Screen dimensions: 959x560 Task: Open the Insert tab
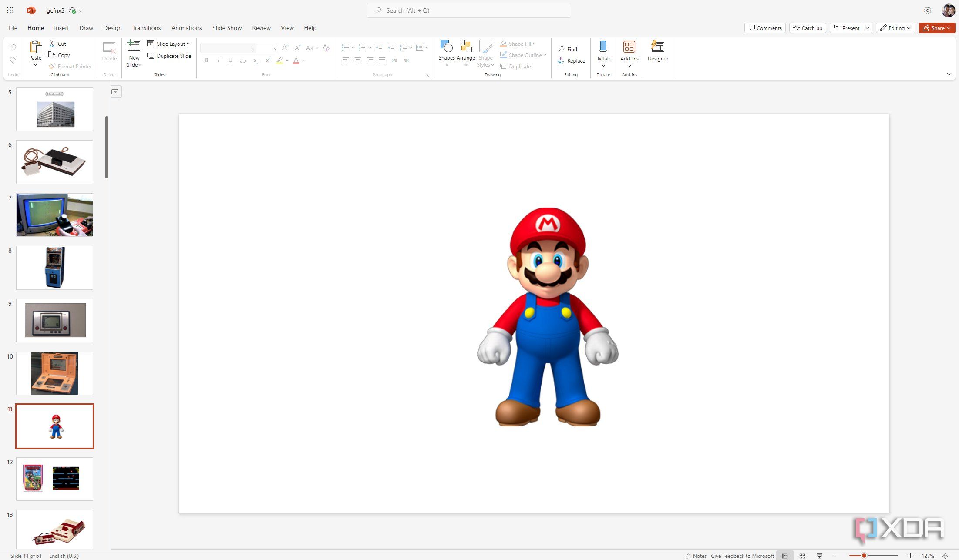coord(61,28)
